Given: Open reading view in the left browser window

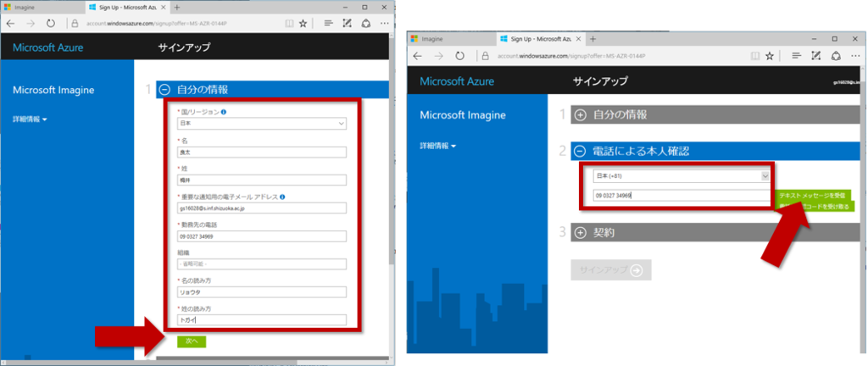Looking at the screenshot, I should [288, 24].
